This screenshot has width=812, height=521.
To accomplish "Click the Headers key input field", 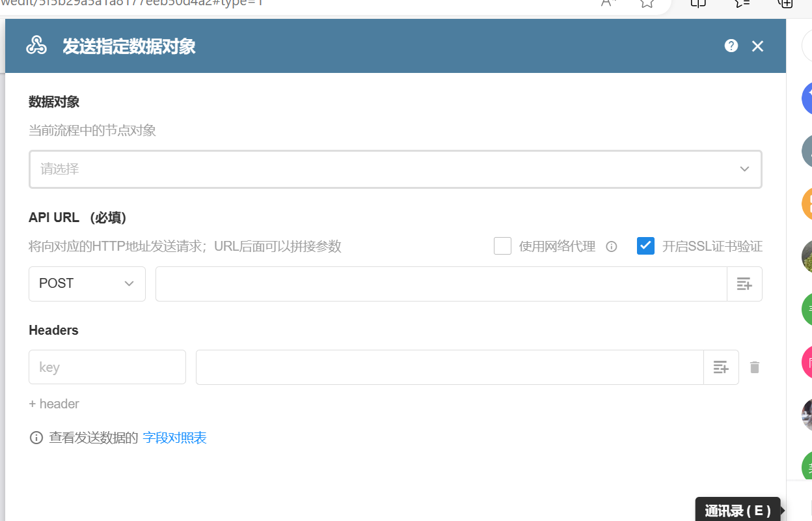I will pyautogui.click(x=107, y=367).
